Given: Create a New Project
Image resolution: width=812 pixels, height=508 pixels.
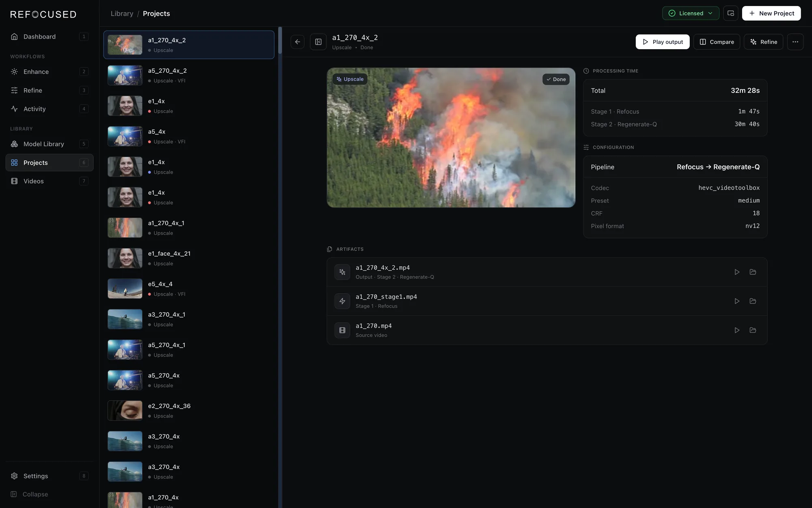Looking at the screenshot, I should click(771, 13).
